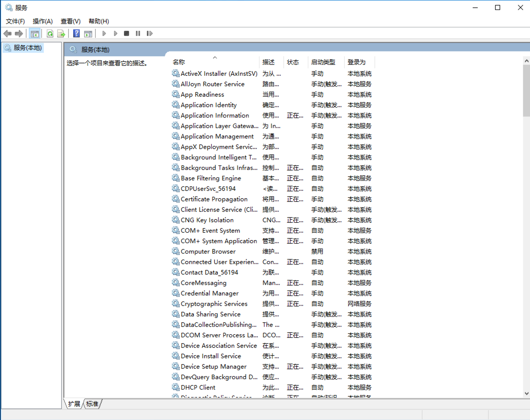This screenshot has height=420, width=530.
Task: Switch to the 标准 tab
Action: 92,404
